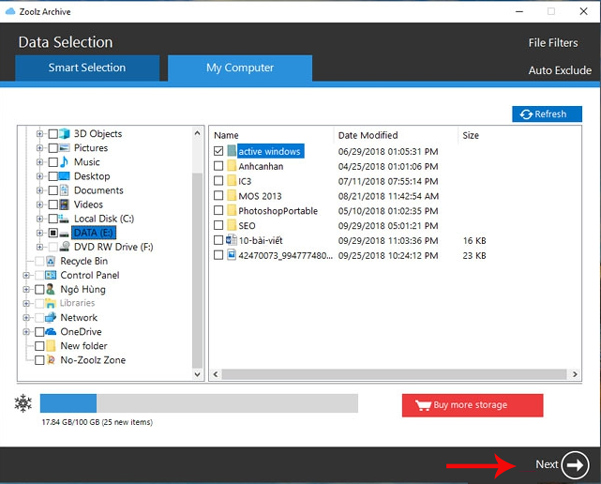Click the Control Panel icon
Image resolution: width=601 pixels, height=484 pixels.
coord(51,275)
